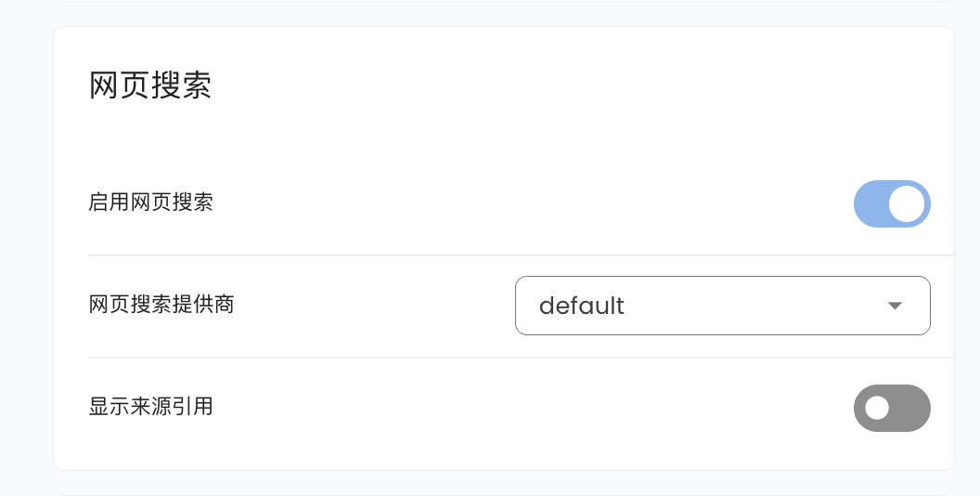
Task: Click the 显示来源引用 label text
Action: (x=150, y=406)
